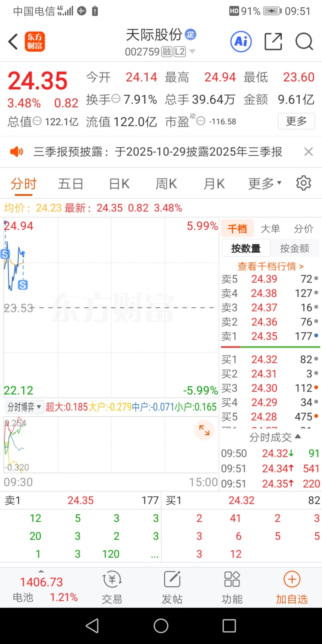The width and height of the screenshot is (322, 644).
Task: Select 按数量 display mode
Action: coord(246,248)
